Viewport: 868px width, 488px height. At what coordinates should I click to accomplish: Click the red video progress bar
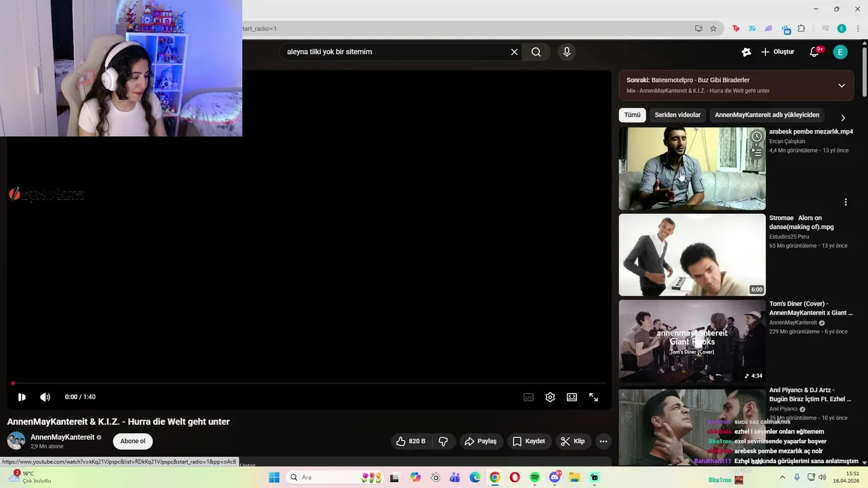pos(309,384)
